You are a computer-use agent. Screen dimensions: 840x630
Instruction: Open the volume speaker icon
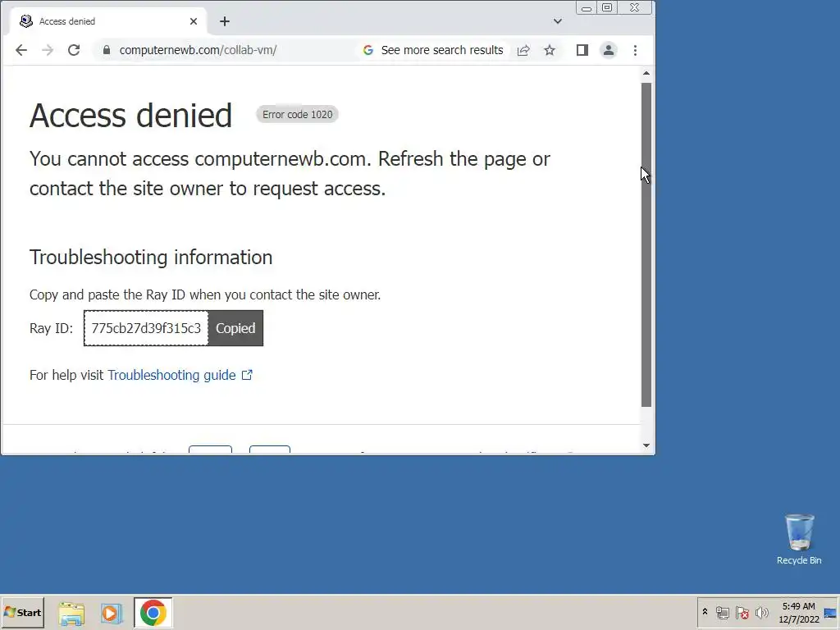coord(762,612)
